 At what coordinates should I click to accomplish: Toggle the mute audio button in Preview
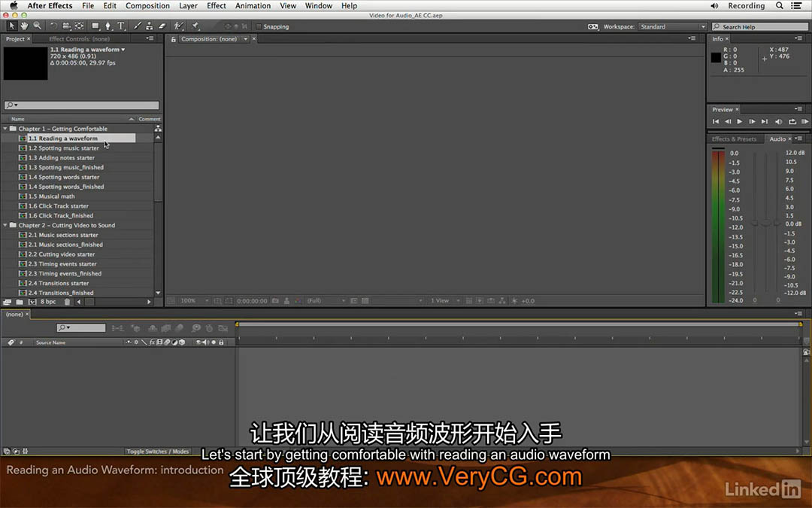[778, 121]
